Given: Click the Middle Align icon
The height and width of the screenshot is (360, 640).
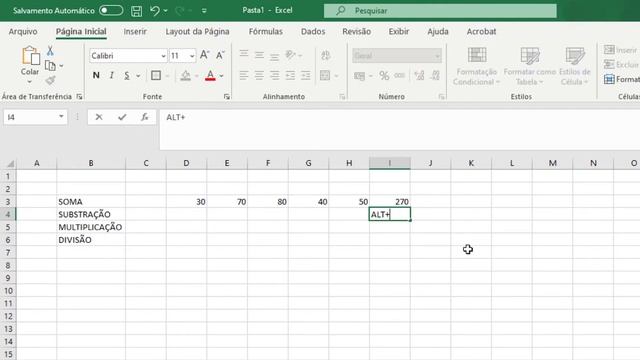Looking at the screenshot, I should coord(259,55).
